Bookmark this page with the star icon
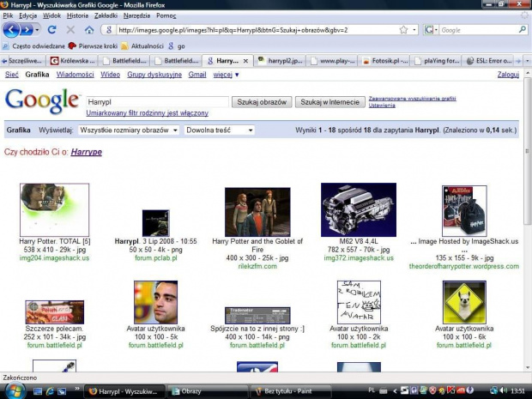 click(403, 30)
